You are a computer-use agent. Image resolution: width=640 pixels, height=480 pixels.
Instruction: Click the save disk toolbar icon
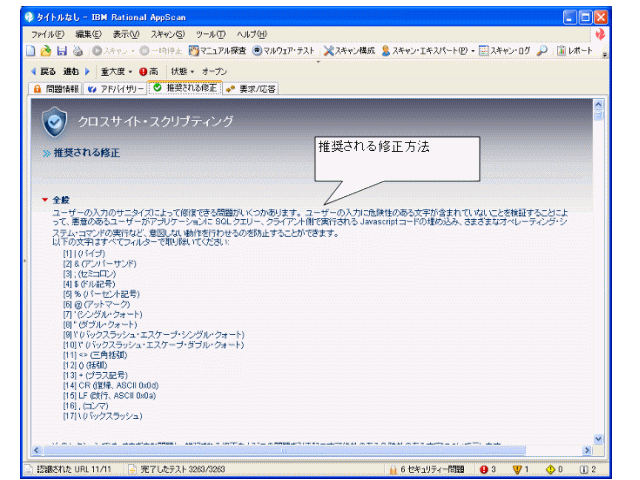(x=60, y=50)
